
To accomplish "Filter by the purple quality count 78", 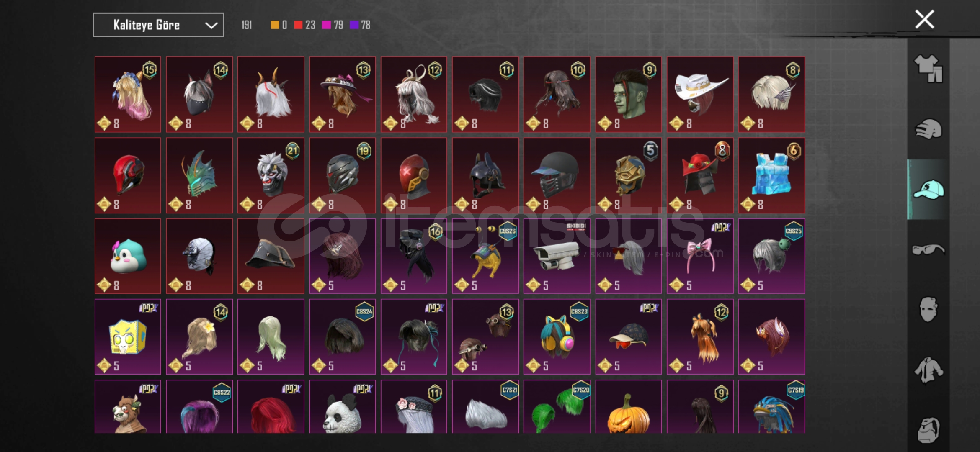I will pos(360,25).
